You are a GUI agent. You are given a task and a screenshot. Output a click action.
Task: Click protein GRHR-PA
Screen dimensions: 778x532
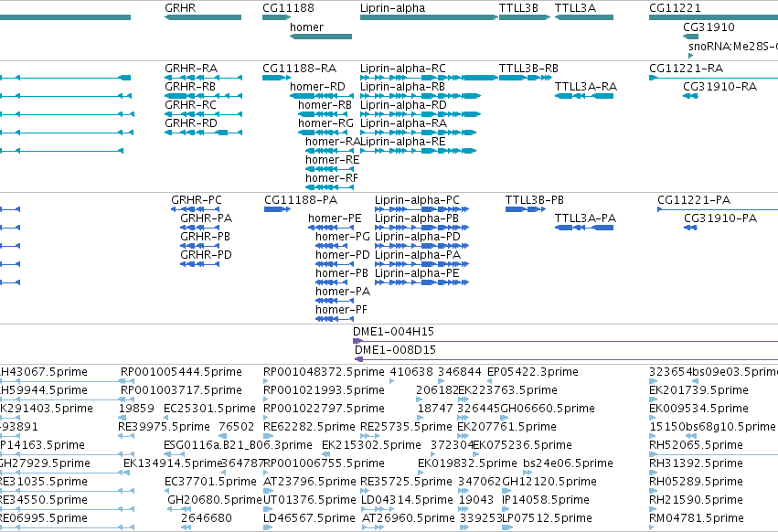click(x=200, y=228)
